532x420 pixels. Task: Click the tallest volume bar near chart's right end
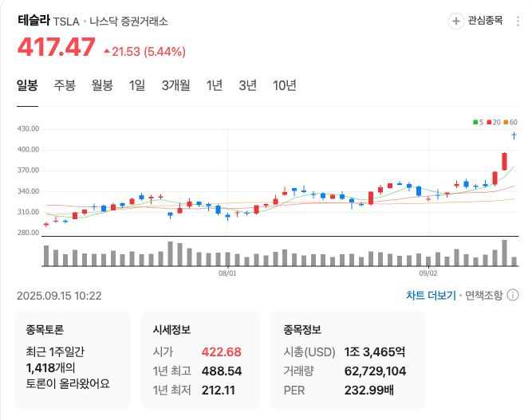click(x=505, y=253)
